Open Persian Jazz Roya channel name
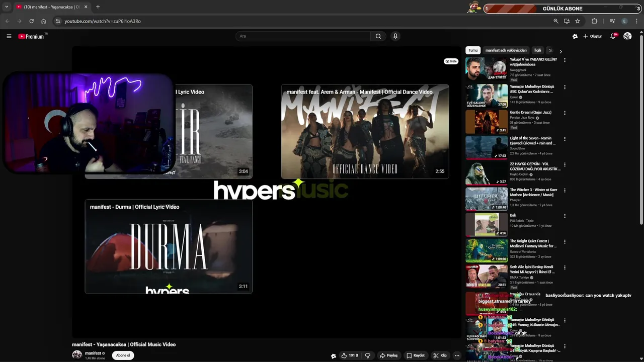The image size is (644, 362). click(522, 118)
